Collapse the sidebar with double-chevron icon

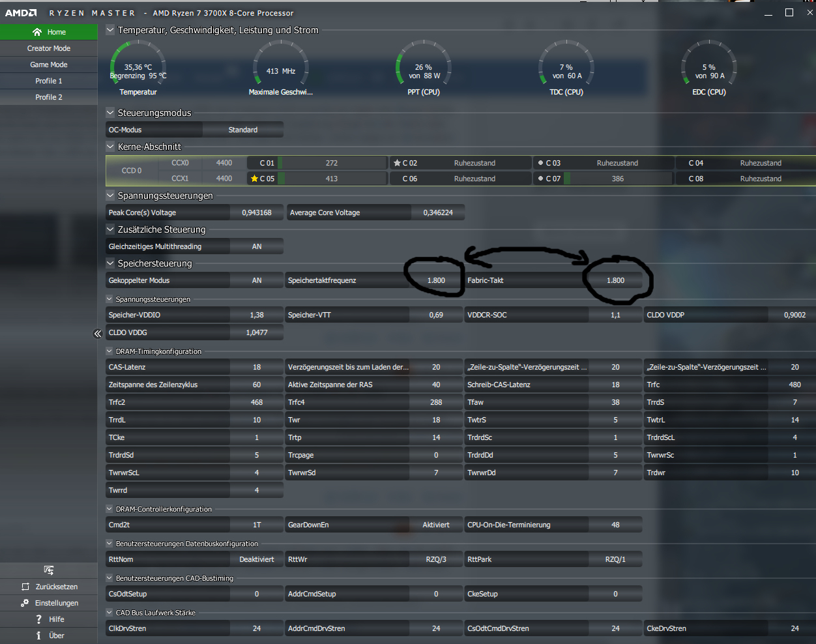98,334
